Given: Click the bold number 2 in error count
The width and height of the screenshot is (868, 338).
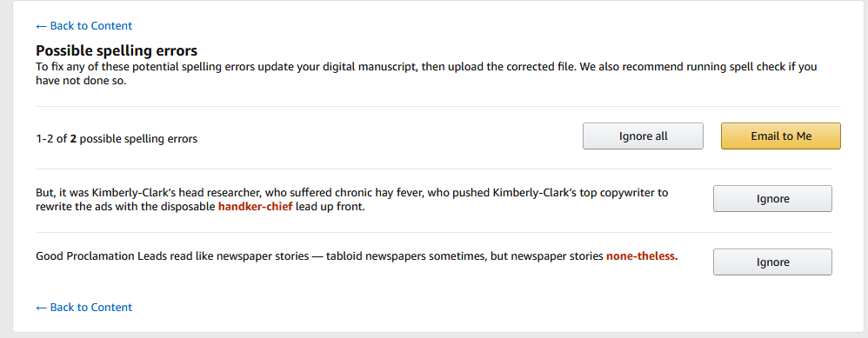Looking at the screenshot, I should point(73,139).
